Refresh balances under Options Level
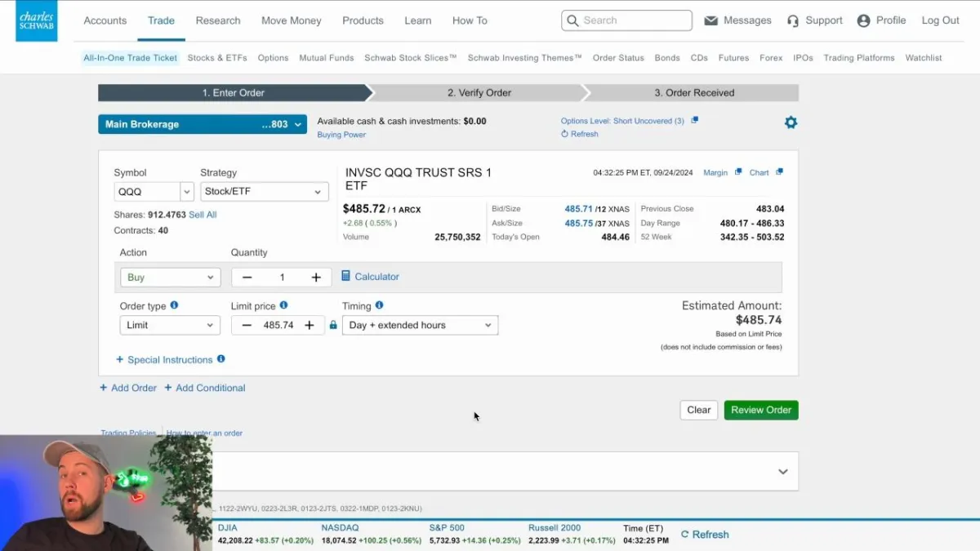 tap(580, 134)
